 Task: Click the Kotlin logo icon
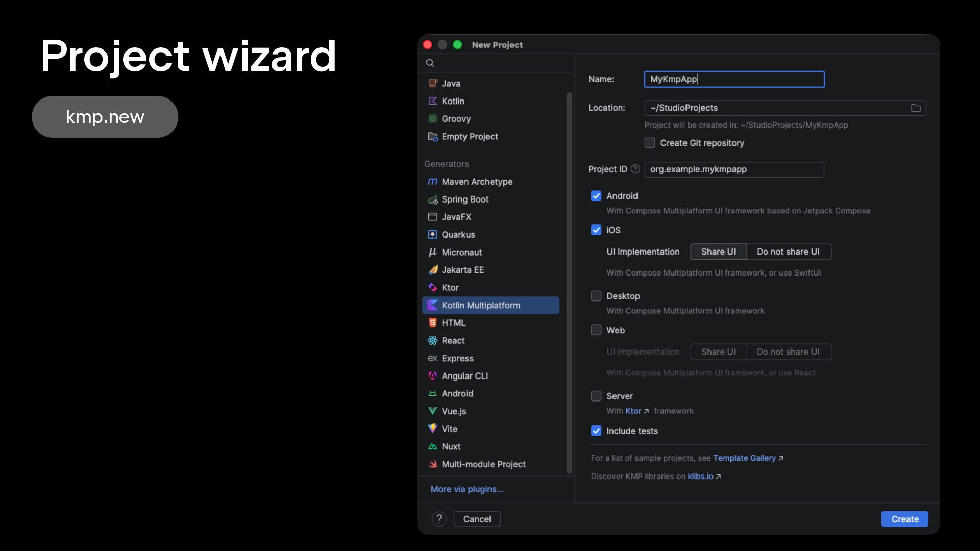[433, 101]
